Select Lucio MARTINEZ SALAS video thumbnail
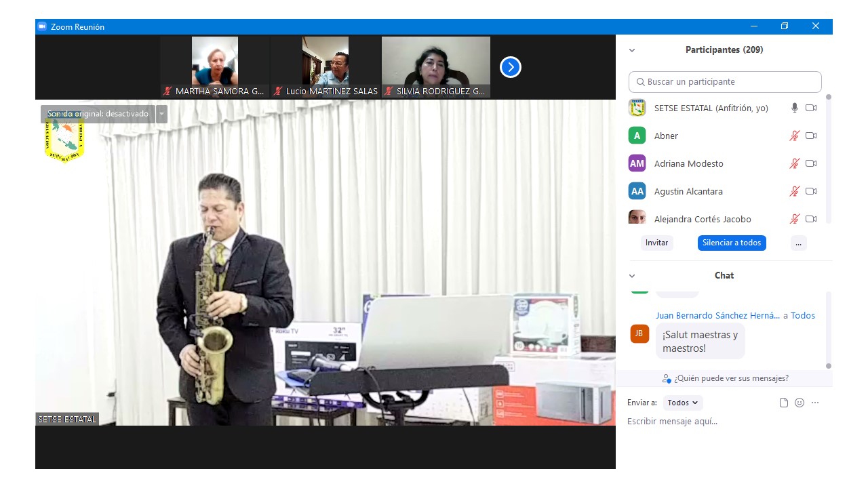868x488 pixels. [x=325, y=67]
